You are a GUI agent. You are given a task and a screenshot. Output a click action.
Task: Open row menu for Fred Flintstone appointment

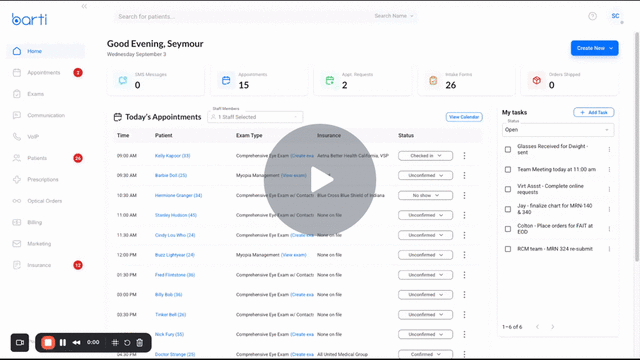[464, 275]
